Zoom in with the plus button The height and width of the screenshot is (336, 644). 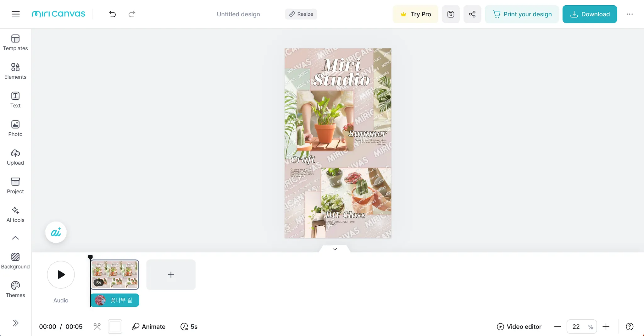[x=606, y=327]
